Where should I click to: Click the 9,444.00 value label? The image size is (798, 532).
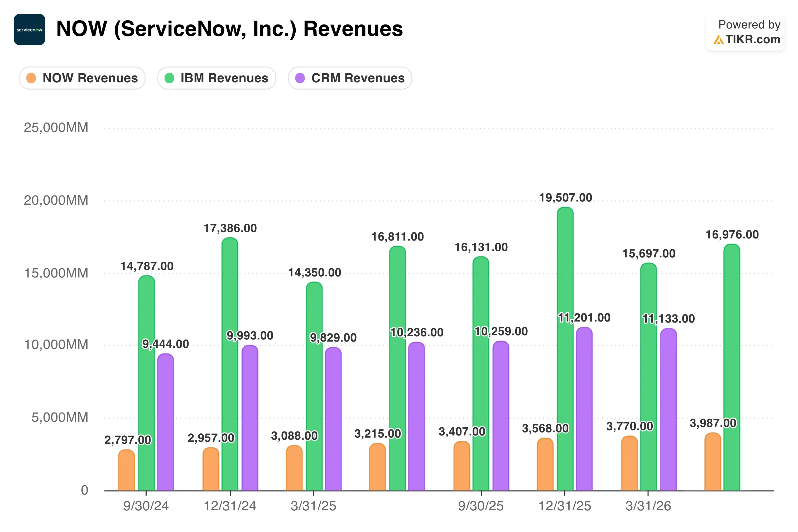pos(166,344)
